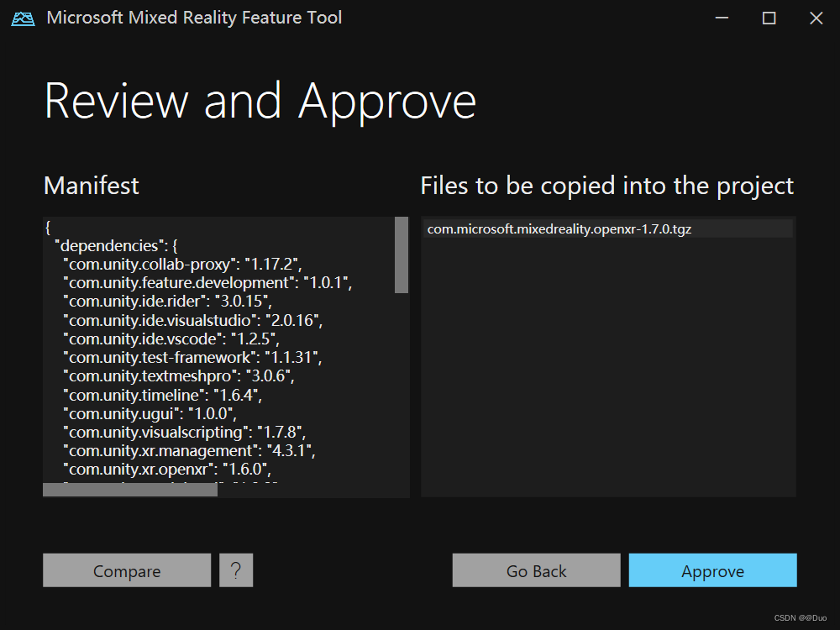The image size is (840, 630).
Task: Click the com.unity.ugui manifest line
Action: point(150,414)
